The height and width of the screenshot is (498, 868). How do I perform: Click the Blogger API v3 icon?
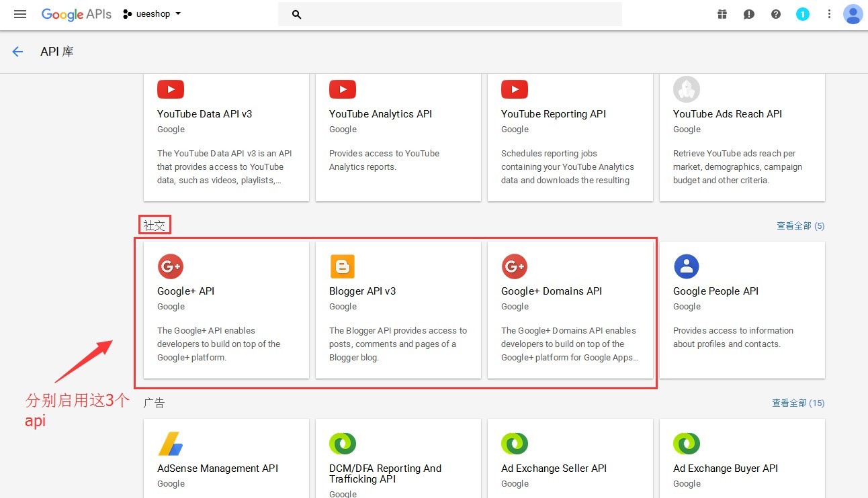[x=343, y=266]
